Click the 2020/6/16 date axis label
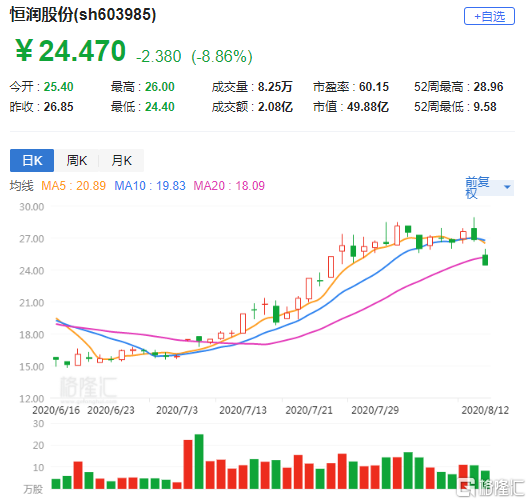 point(56,410)
